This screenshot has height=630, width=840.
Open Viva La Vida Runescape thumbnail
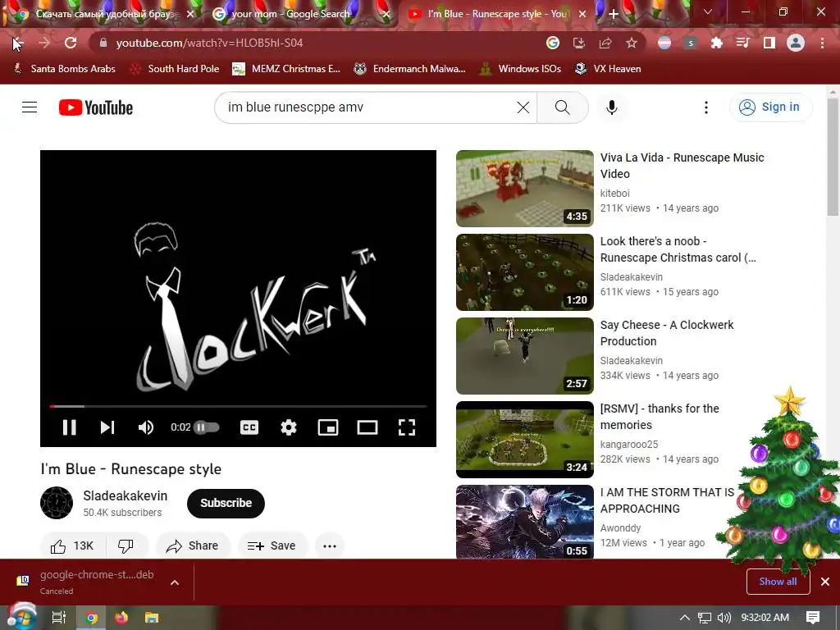524,189
